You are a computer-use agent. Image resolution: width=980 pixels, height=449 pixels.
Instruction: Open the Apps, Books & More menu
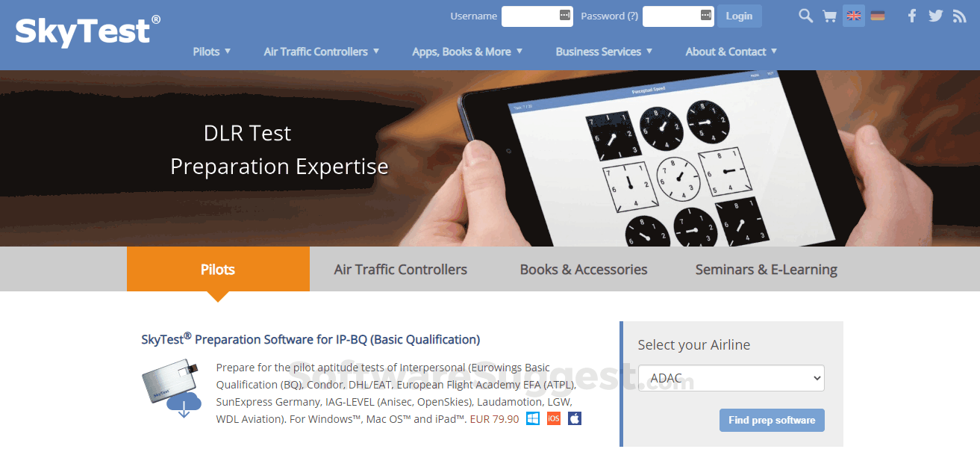tap(466, 52)
